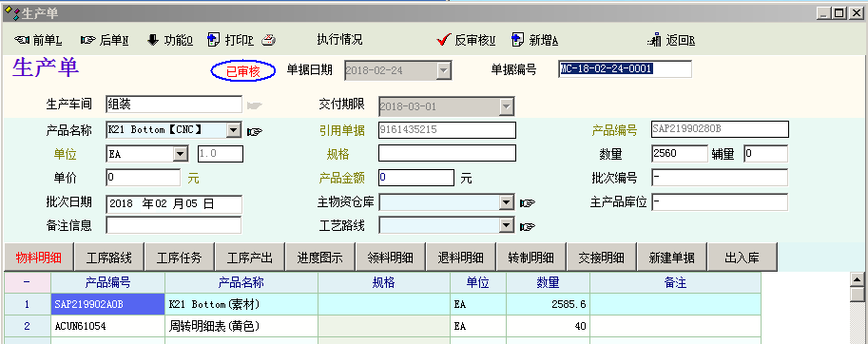Switch to the 工序路线 tab
The image size is (868, 344).
pos(109,258)
